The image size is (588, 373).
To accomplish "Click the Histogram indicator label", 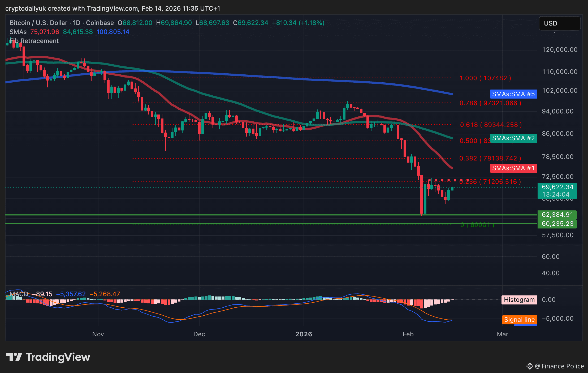I will tap(519, 300).
